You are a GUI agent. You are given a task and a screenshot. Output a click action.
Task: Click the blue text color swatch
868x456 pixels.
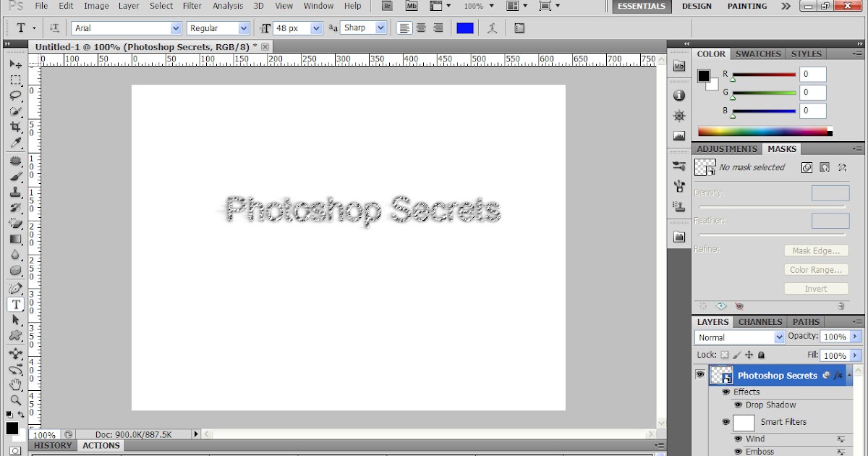tap(465, 28)
